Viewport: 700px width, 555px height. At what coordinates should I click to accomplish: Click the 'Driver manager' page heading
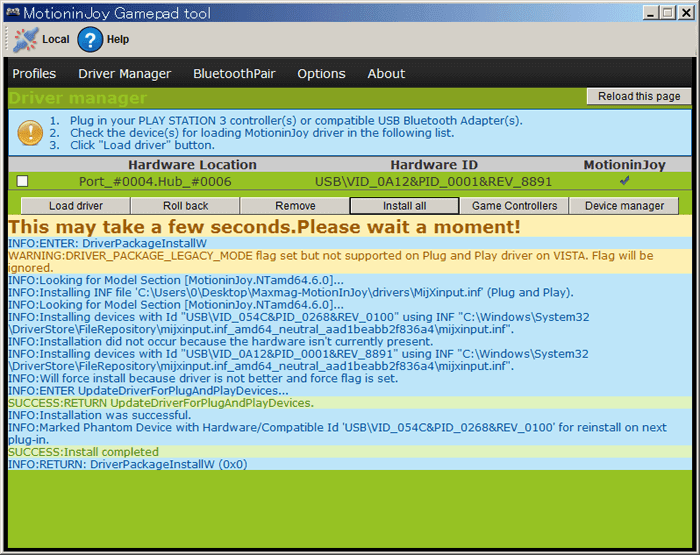click(78, 98)
